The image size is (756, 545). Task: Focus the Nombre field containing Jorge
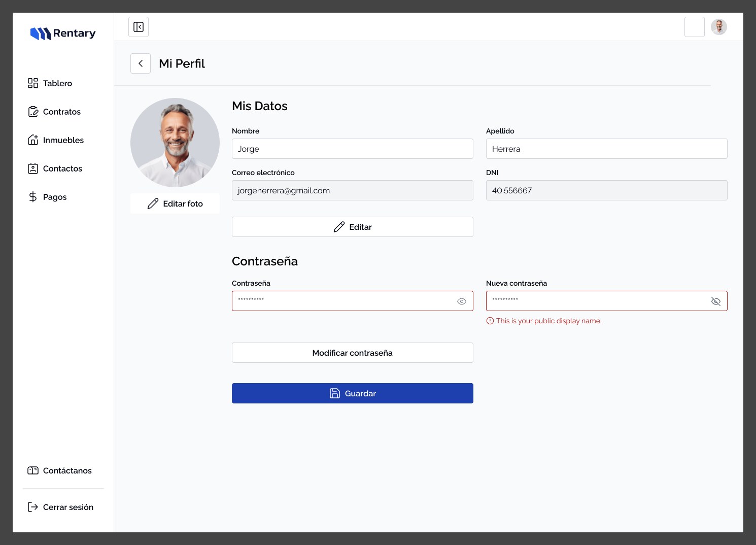[x=353, y=149]
